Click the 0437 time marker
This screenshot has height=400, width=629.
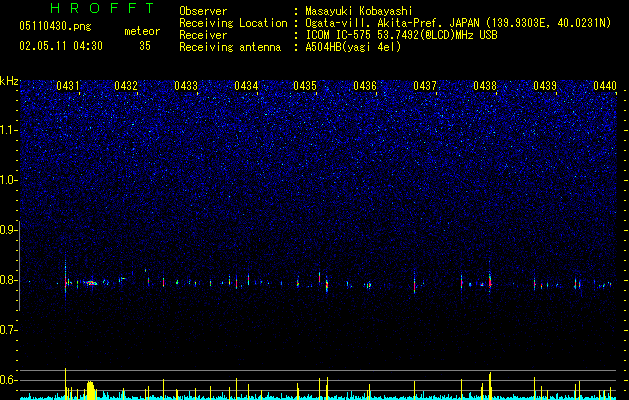point(425,86)
